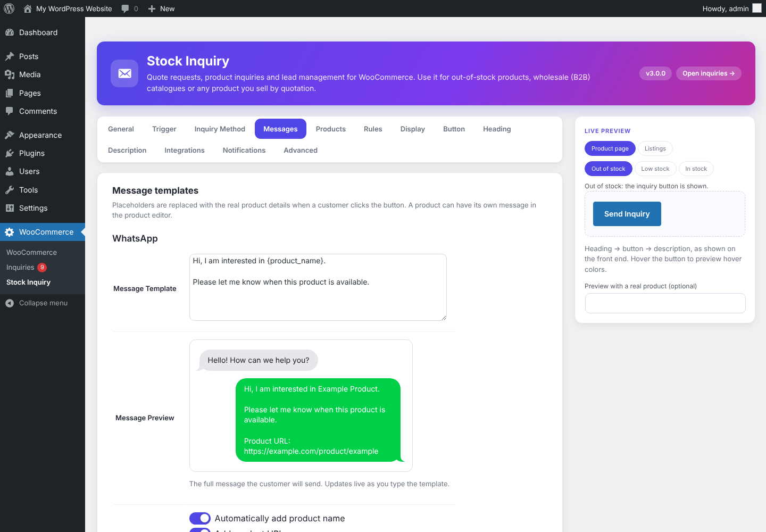Click the Collapse menu arrow icon

[10, 303]
